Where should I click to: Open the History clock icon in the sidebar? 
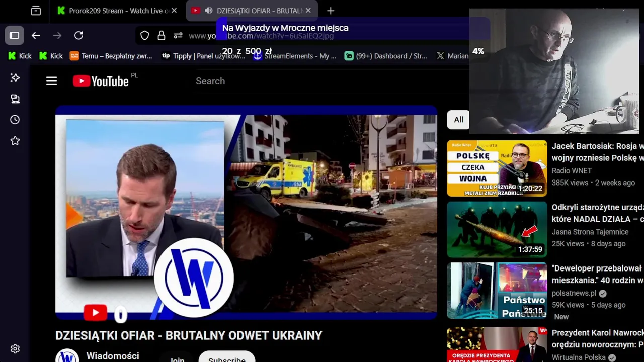15,120
